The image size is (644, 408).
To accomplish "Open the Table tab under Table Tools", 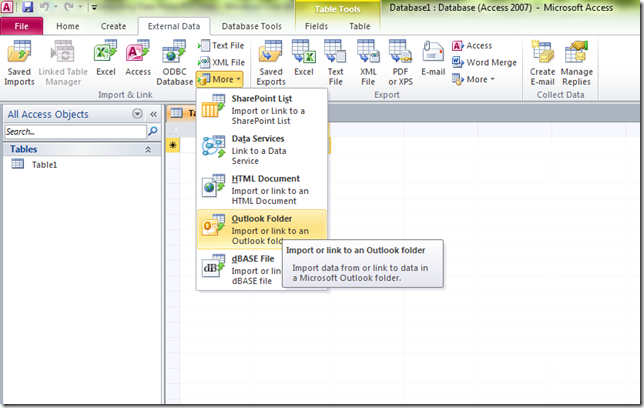I will (x=360, y=26).
